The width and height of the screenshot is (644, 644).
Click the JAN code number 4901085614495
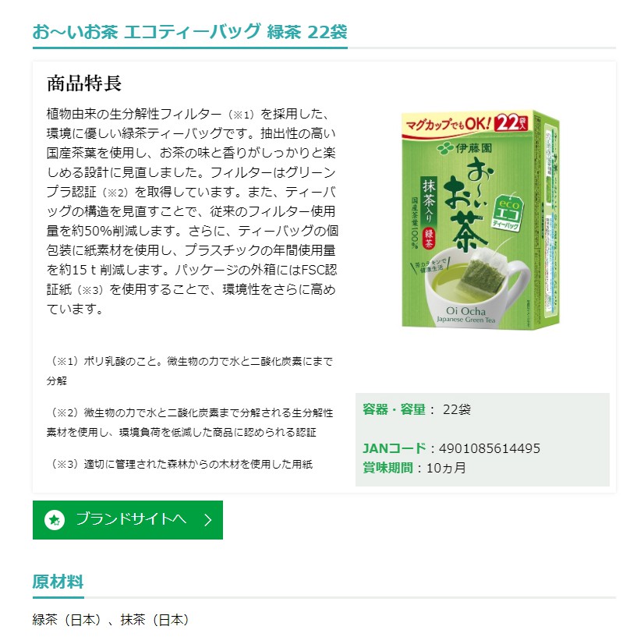490,448
